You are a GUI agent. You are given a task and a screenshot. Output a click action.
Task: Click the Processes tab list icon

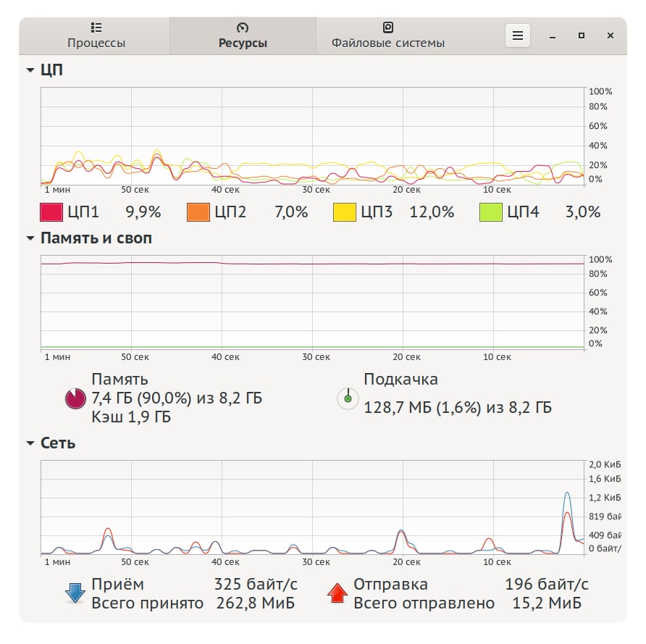tap(96, 28)
